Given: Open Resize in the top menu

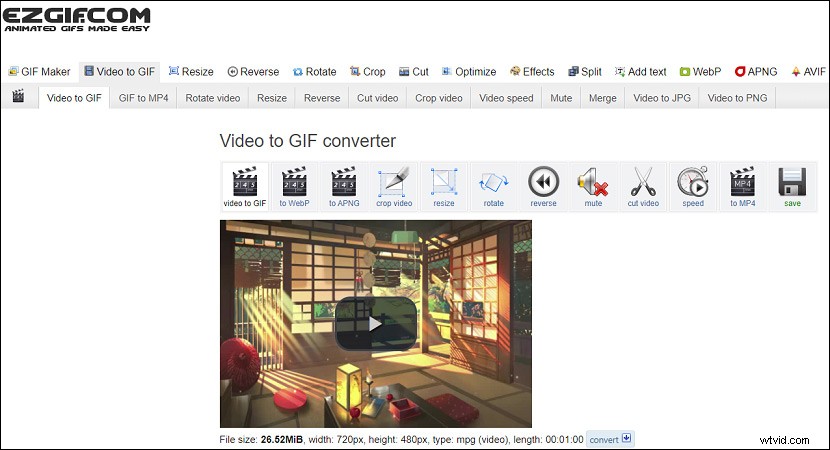Looking at the screenshot, I should (x=191, y=71).
